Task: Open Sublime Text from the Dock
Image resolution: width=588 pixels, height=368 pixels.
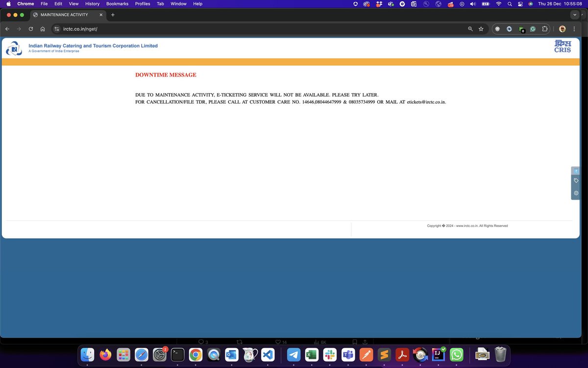Action: (x=384, y=354)
